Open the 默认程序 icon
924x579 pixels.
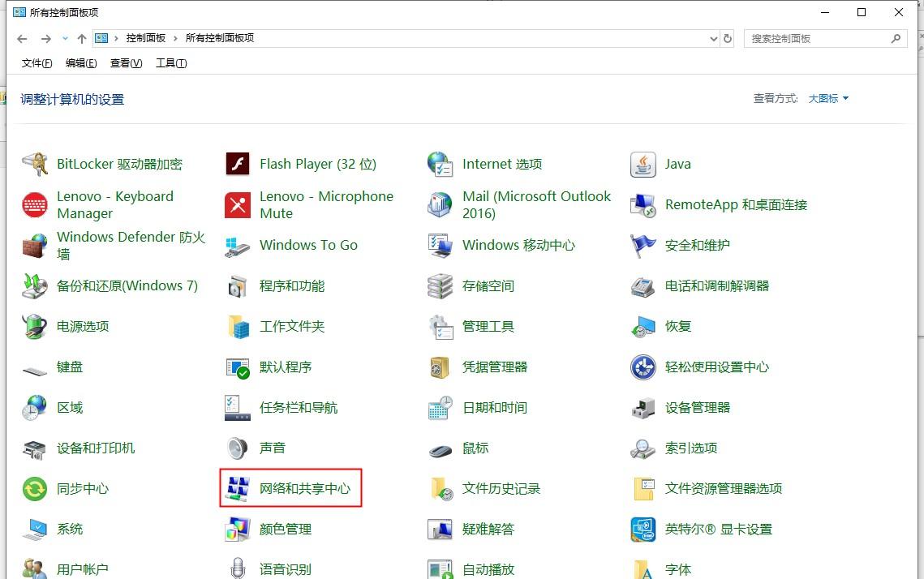238,367
